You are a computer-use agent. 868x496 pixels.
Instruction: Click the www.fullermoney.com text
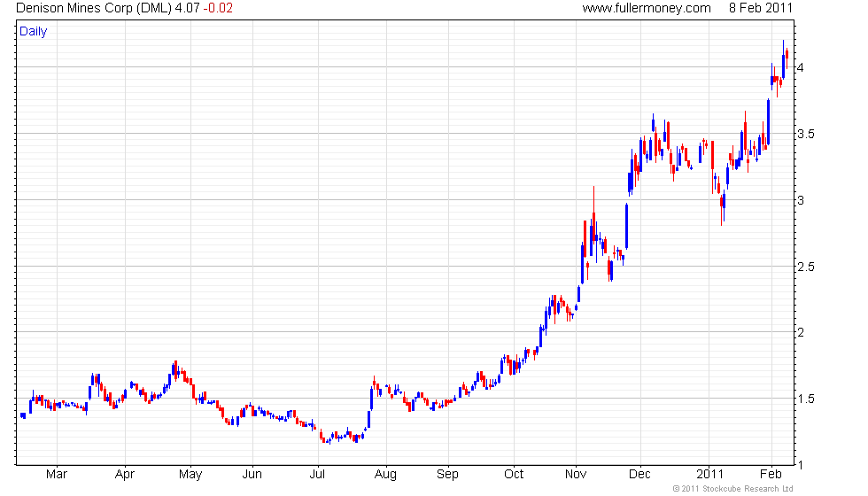pyautogui.click(x=647, y=8)
